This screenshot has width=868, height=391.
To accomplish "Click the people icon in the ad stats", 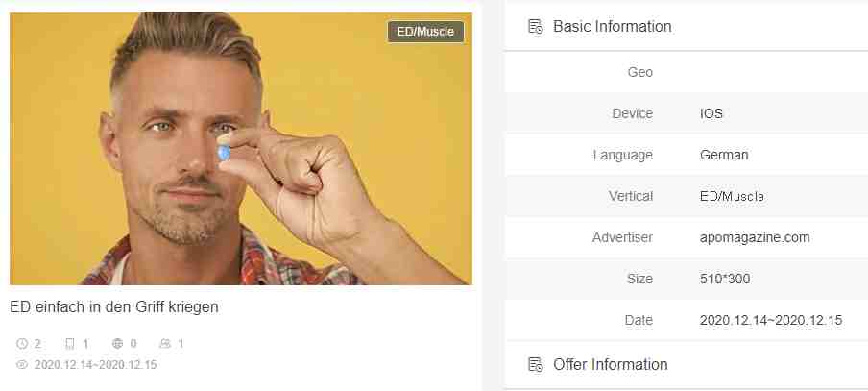I will point(165,344).
